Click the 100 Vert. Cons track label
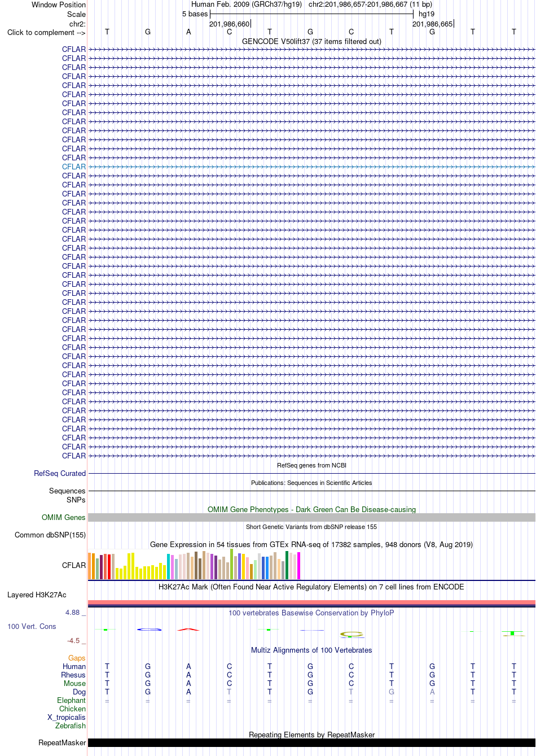Image resolution: width=536 pixels, height=756 pixels. click(32, 626)
